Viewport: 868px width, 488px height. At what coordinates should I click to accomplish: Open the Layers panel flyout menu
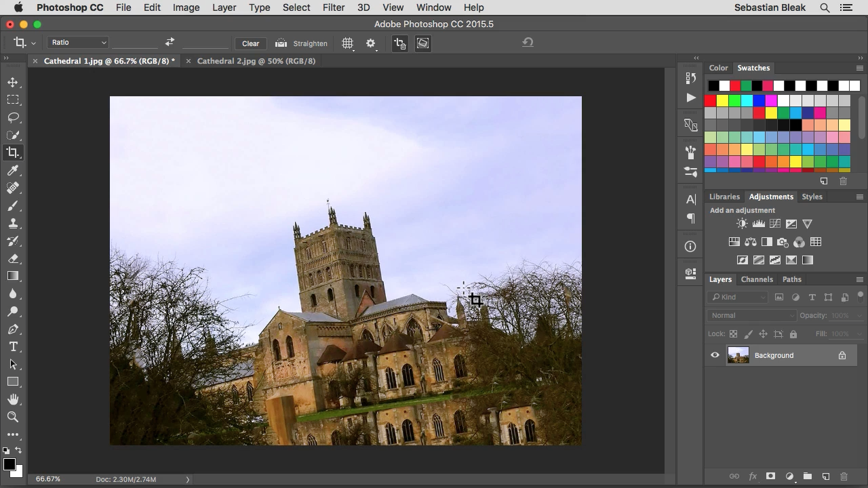click(x=859, y=279)
